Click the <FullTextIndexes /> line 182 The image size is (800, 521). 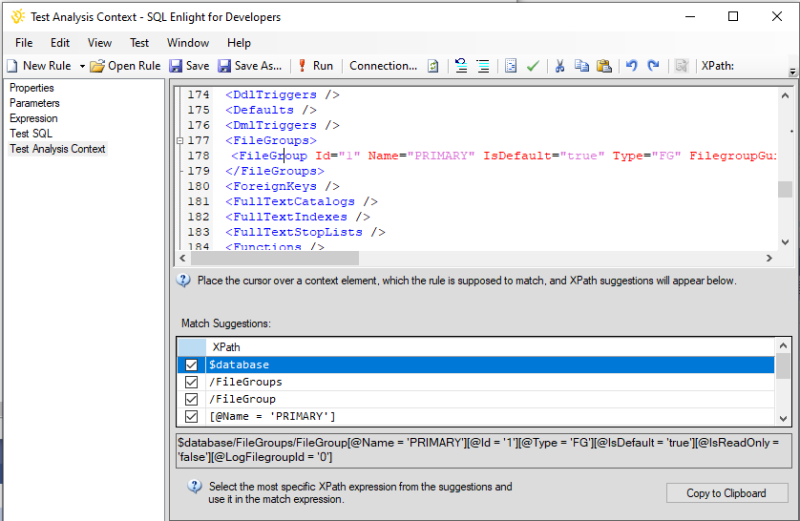coord(297,217)
